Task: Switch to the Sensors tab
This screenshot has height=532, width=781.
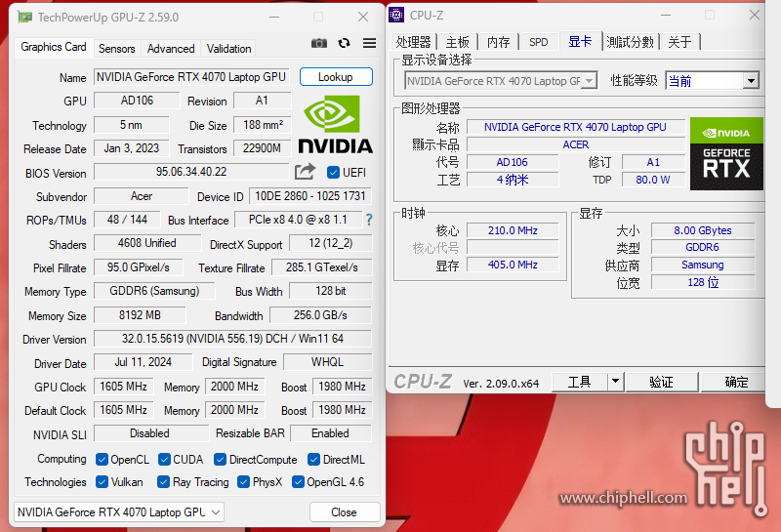Action: coord(117,48)
